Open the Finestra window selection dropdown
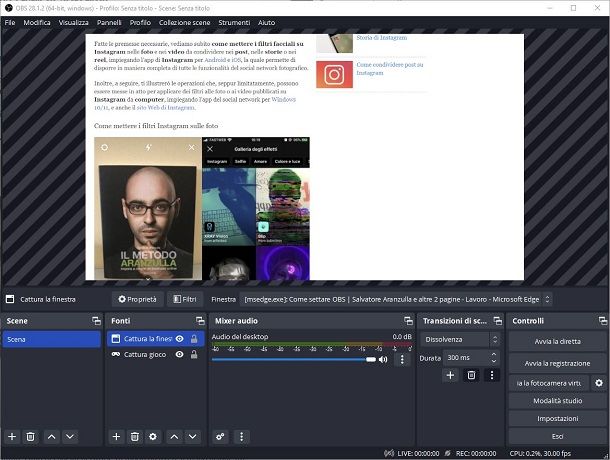 396,299
